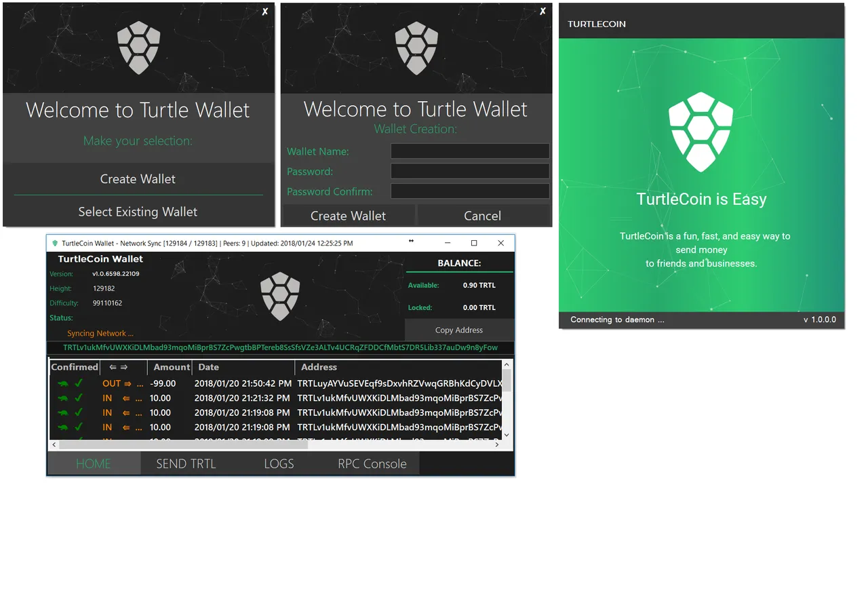Cancel the wallet creation form
The height and width of the screenshot is (589, 868).
click(x=483, y=216)
